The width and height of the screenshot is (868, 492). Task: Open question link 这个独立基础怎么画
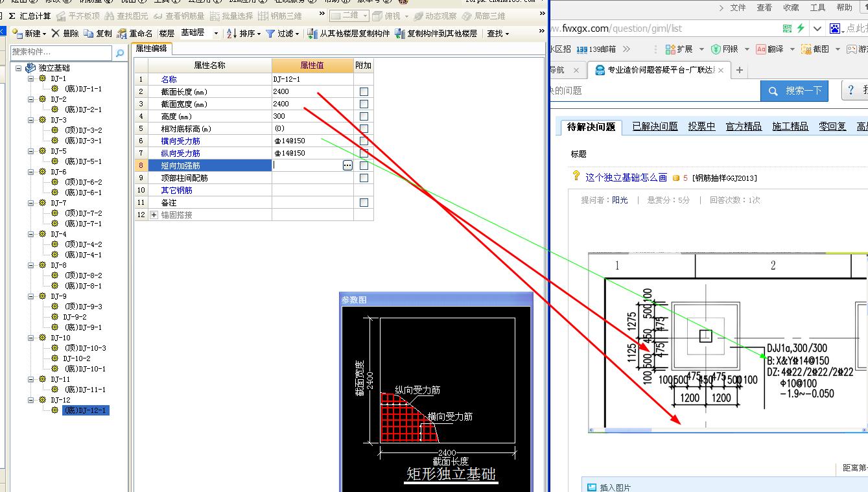click(x=626, y=177)
